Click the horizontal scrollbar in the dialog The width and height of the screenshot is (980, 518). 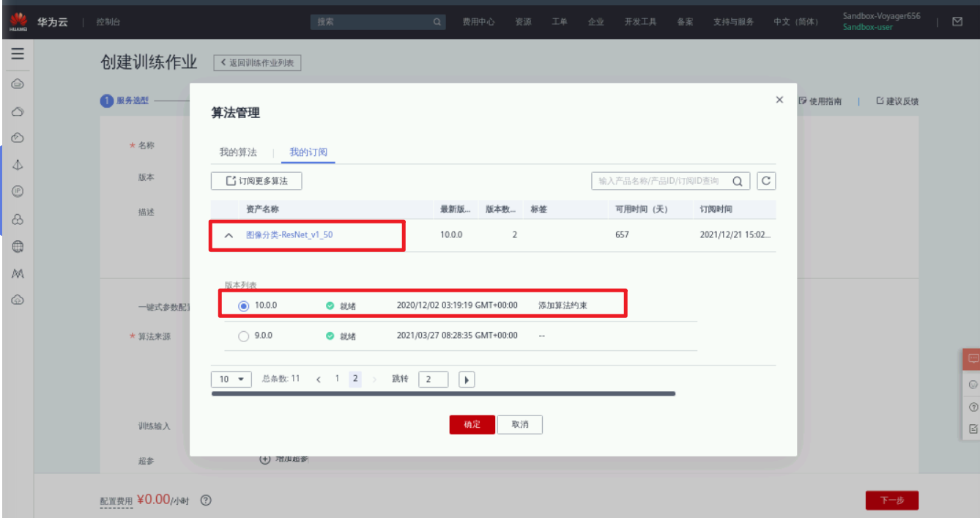(x=443, y=393)
